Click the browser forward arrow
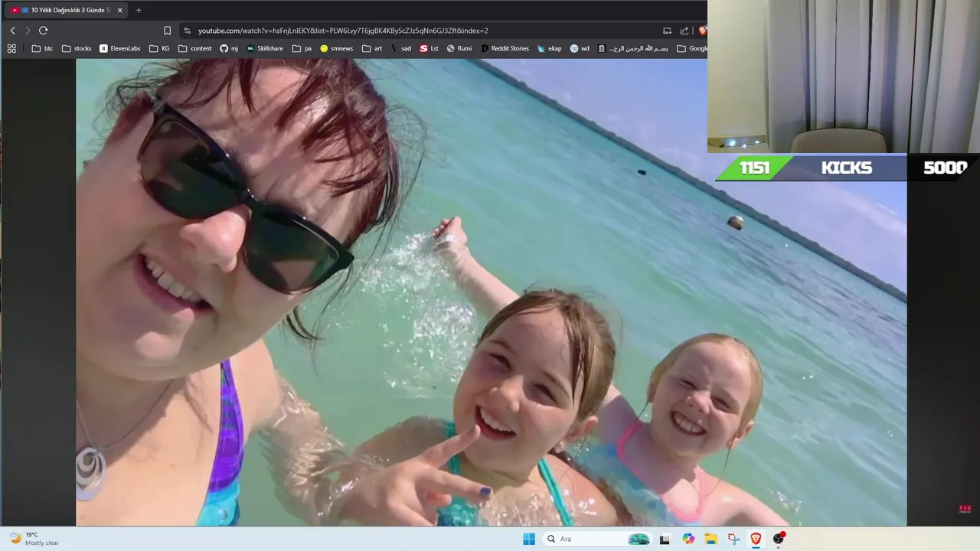 pos(28,31)
